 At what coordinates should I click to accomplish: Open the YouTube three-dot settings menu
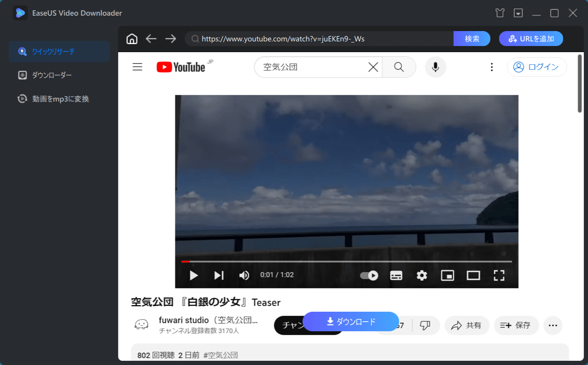click(x=492, y=67)
